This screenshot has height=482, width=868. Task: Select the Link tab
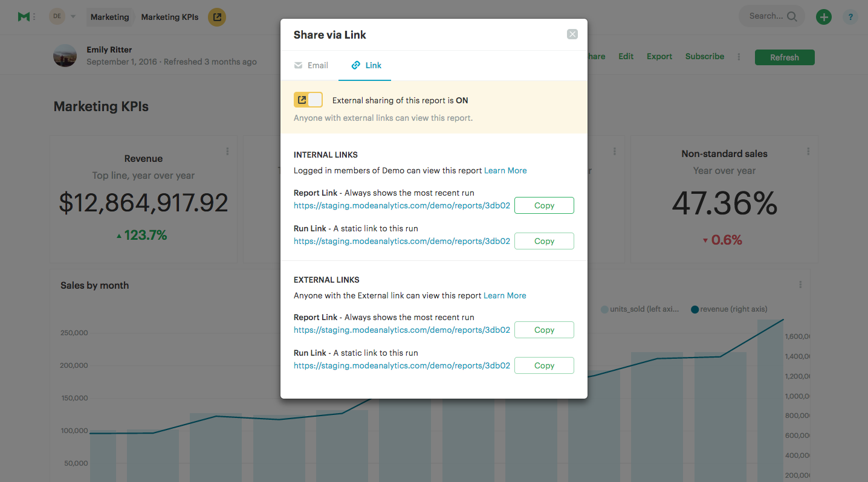point(366,65)
